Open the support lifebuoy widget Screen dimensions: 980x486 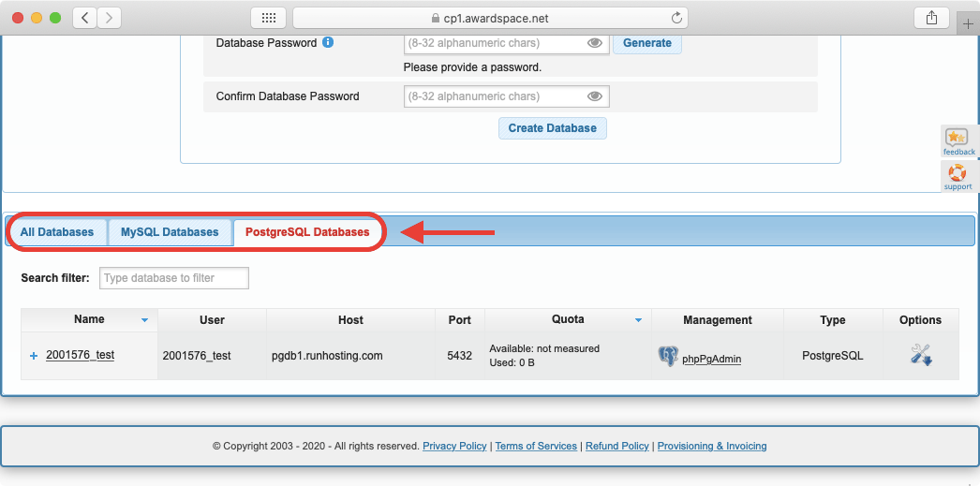958,176
